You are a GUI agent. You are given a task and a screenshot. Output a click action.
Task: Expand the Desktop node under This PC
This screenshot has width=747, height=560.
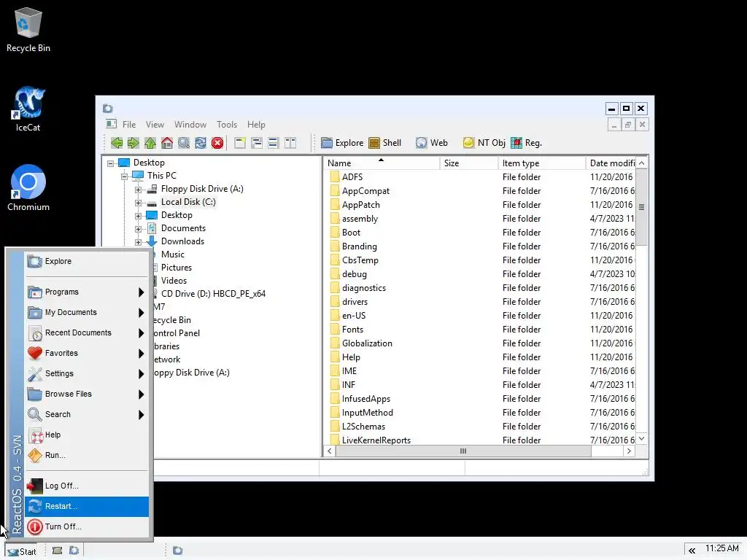138,216
